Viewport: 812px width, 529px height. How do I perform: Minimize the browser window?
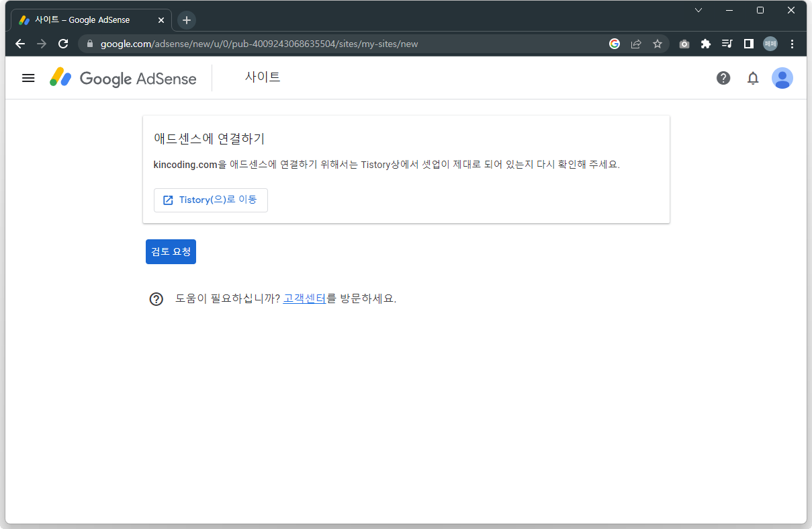click(x=729, y=10)
